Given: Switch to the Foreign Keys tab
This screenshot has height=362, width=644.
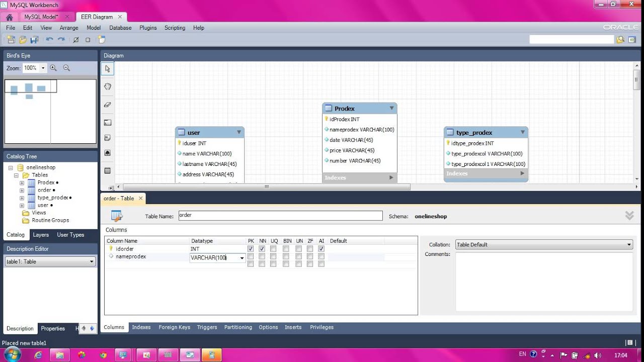Looking at the screenshot, I should [x=174, y=327].
